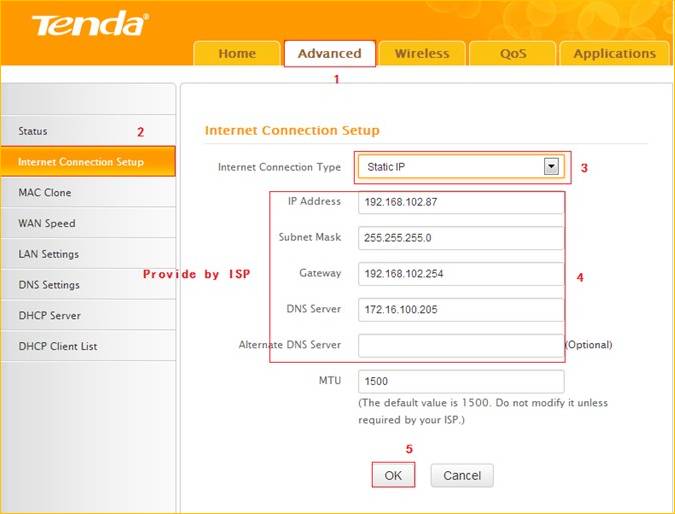
Task: Open the Wireless tab
Action: [422, 54]
